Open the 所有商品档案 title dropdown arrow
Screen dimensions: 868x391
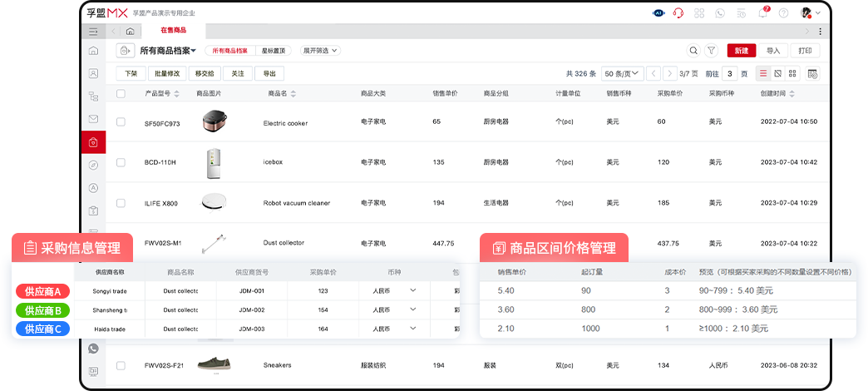tap(194, 51)
